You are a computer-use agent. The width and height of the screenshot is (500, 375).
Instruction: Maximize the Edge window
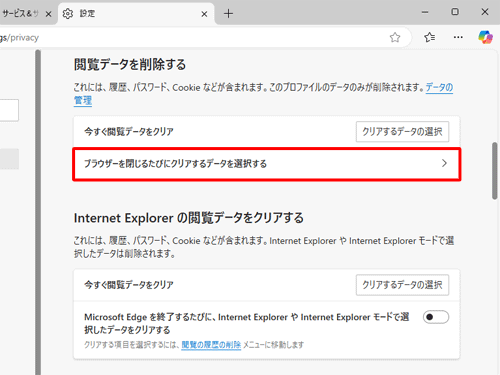(455, 12)
